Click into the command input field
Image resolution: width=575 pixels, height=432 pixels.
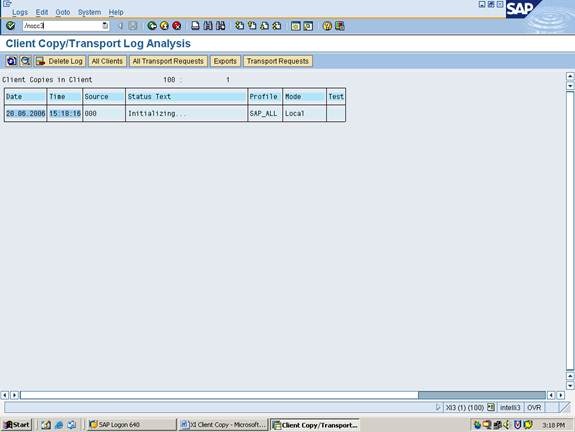click(62, 26)
